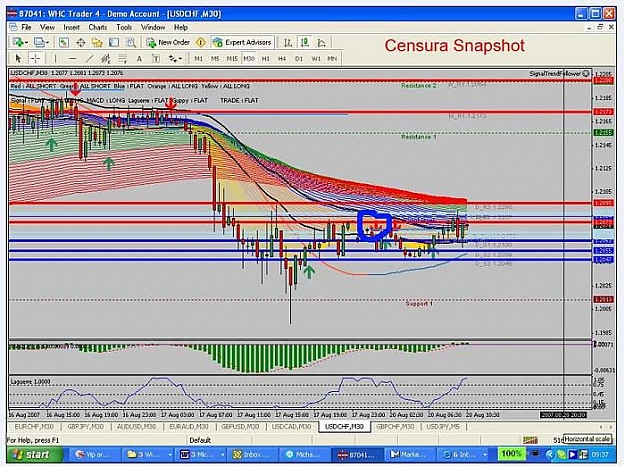Open the Inbox taskbar item

coord(252,454)
